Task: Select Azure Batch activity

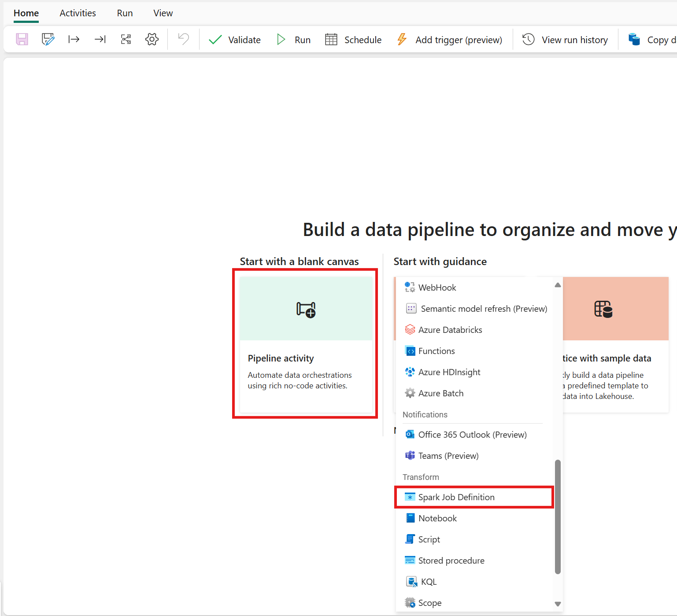Action: coord(474,393)
